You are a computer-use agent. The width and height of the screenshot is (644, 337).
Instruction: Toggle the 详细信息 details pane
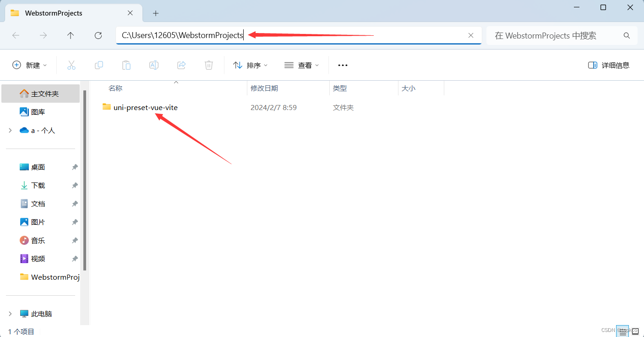point(609,65)
